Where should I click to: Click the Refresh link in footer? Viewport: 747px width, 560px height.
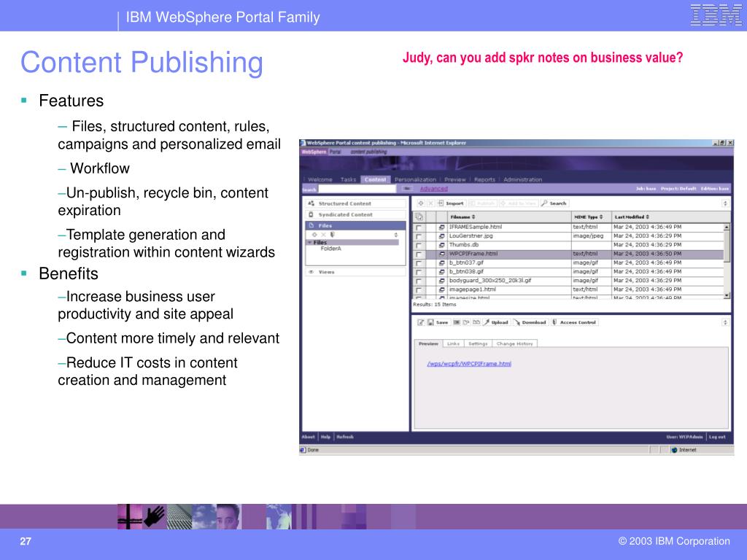[x=345, y=437]
